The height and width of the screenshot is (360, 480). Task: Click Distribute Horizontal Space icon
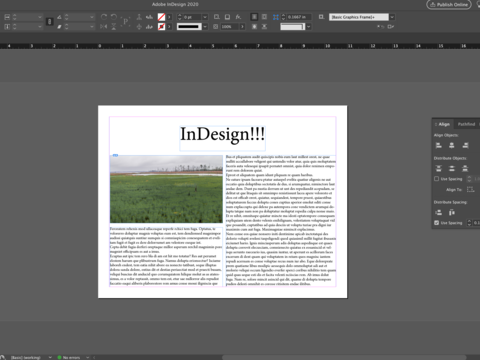[452, 212]
